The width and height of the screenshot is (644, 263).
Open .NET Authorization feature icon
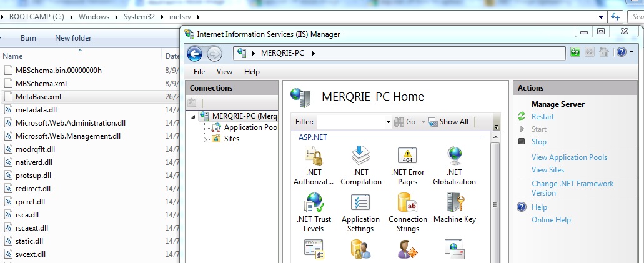314,156
